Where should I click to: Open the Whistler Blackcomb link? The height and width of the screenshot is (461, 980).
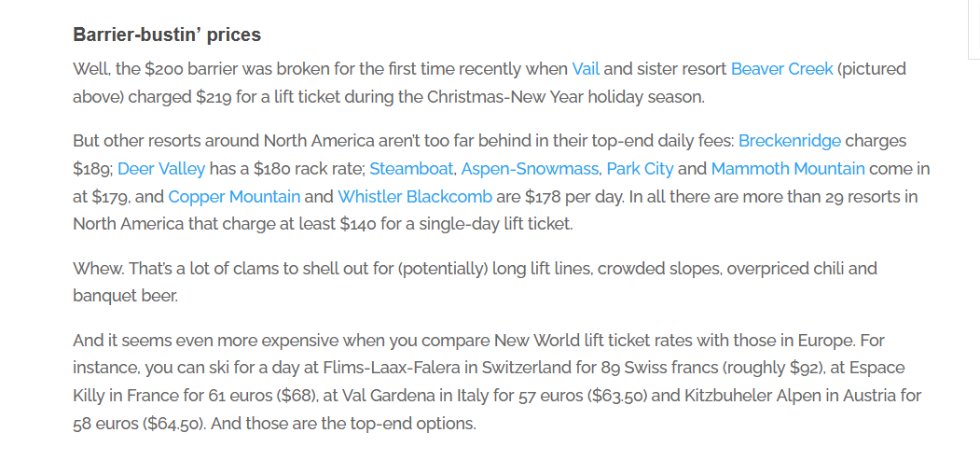pyautogui.click(x=415, y=197)
